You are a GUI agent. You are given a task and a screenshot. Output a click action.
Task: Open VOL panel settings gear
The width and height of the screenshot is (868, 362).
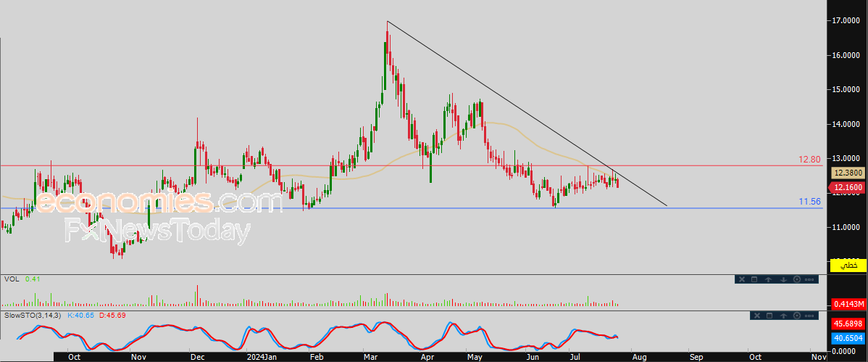tap(797, 279)
